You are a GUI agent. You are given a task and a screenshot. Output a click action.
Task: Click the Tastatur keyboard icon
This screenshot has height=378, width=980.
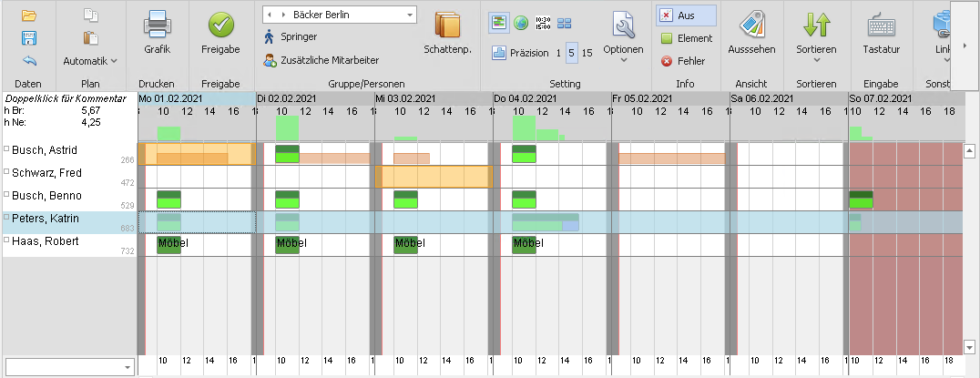(x=881, y=26)
